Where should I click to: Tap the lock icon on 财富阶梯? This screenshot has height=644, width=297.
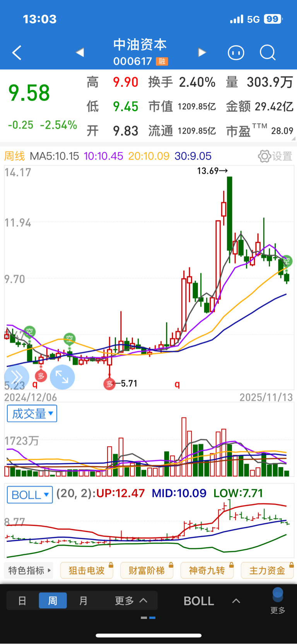[x=171, y=565]
